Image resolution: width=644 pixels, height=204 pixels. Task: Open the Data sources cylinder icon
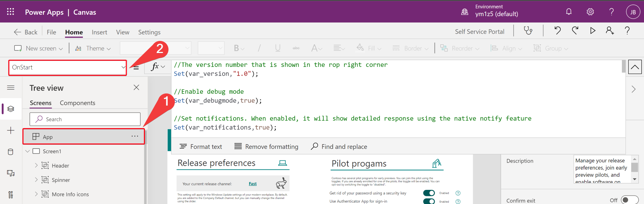11,152
